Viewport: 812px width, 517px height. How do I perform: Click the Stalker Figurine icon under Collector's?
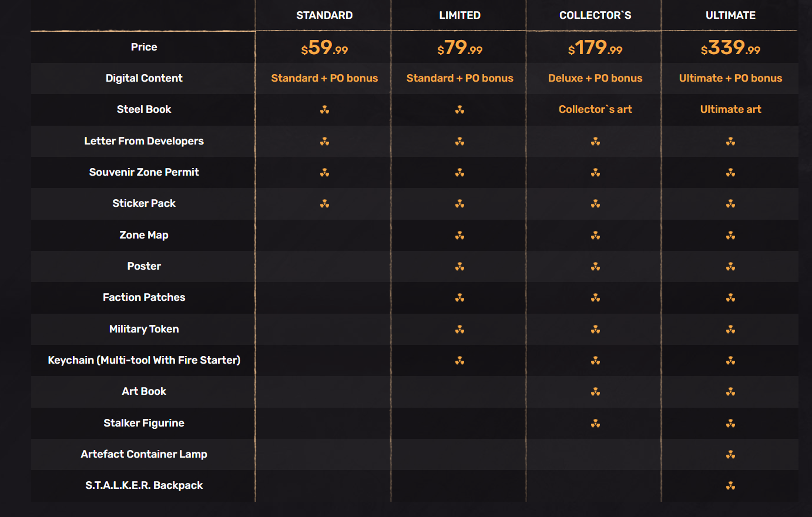click(x=595, y=424)
